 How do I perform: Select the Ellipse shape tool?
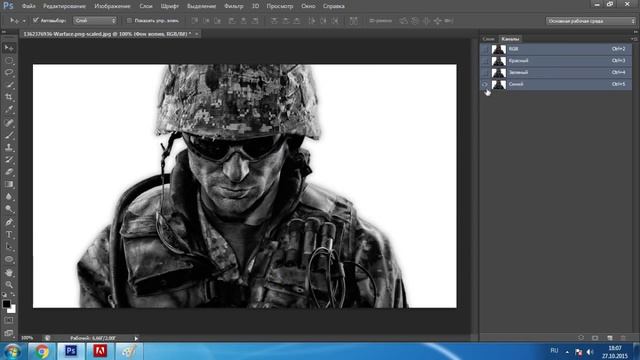[x=9, y=259]
